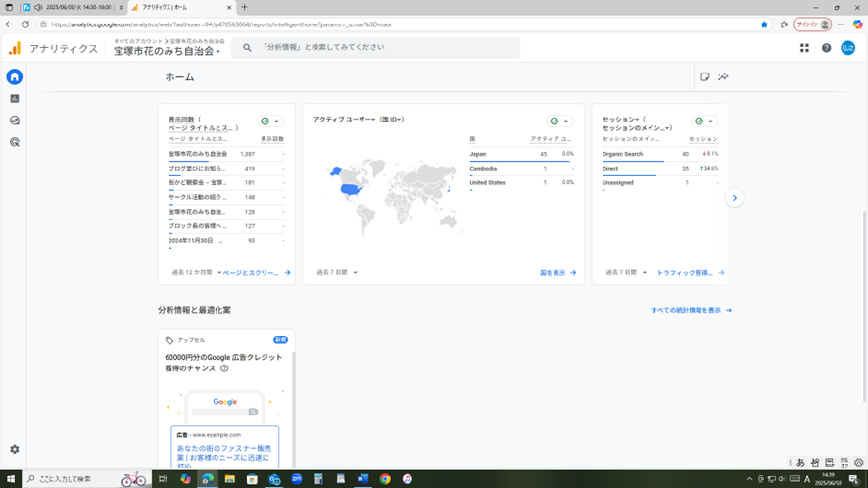
Task: Open the status dropdown on アクティブ ユーザー card
Action: tap(559, 121)
